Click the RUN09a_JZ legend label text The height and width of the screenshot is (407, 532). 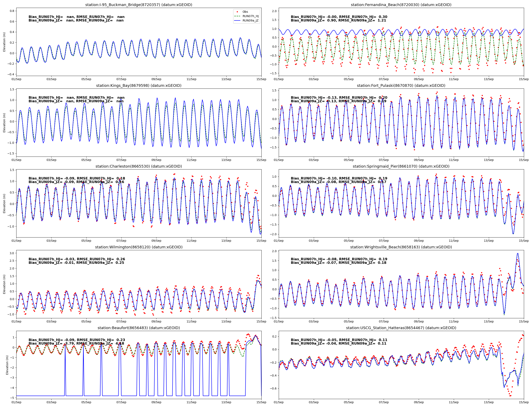pos(251,21)
